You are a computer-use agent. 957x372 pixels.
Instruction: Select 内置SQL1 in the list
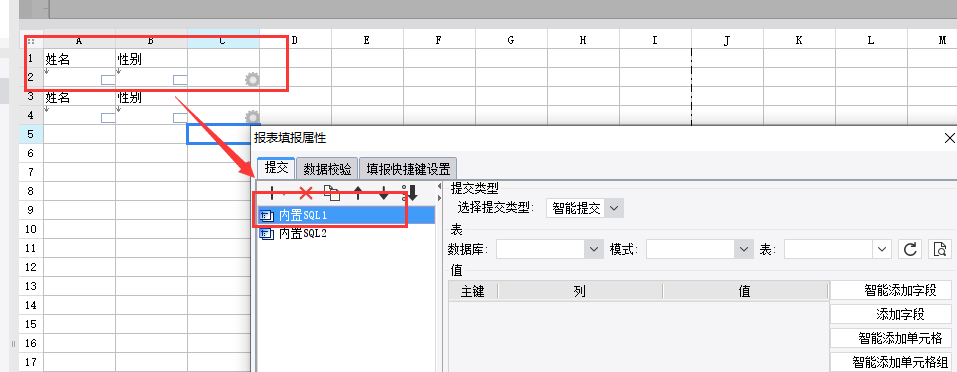coord(346,215)
